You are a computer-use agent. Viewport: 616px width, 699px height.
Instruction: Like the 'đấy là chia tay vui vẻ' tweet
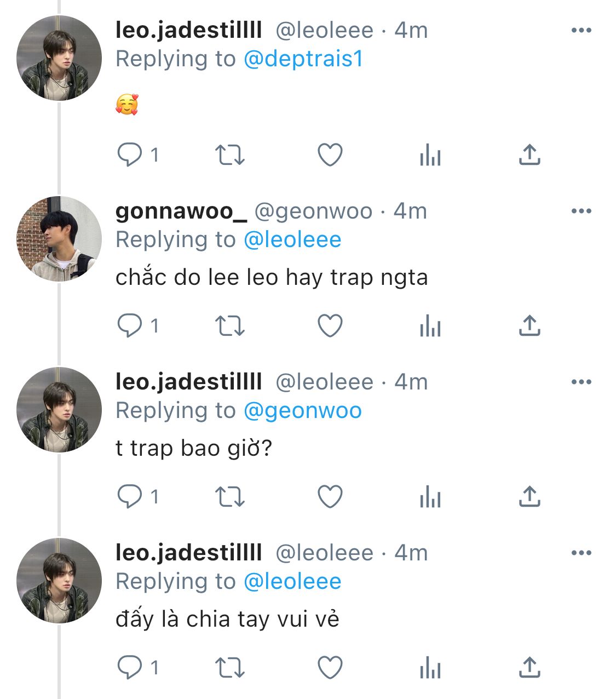[x=330, y=668]
